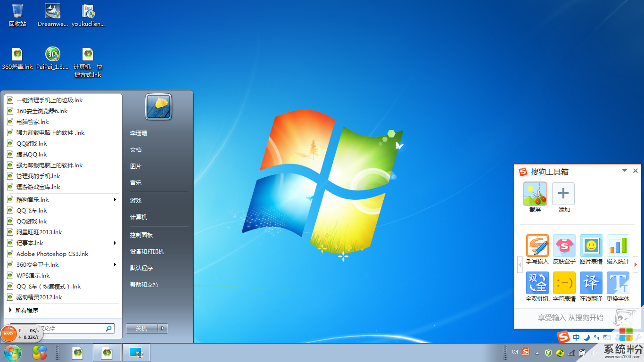Click the yellow-green plus tray icon
This screenshot has height=362, width=644.
[560, 353]
